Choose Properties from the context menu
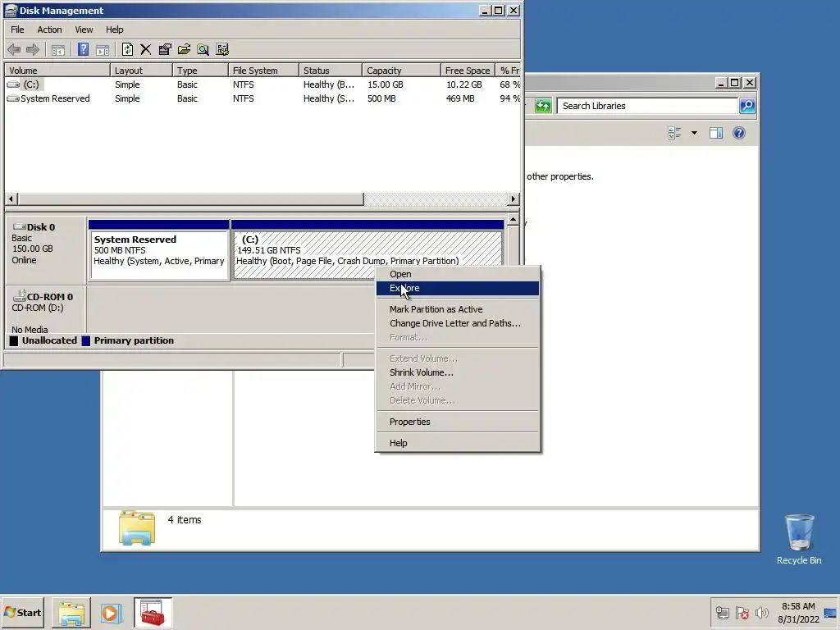840x630 pixels. [458, 422]
